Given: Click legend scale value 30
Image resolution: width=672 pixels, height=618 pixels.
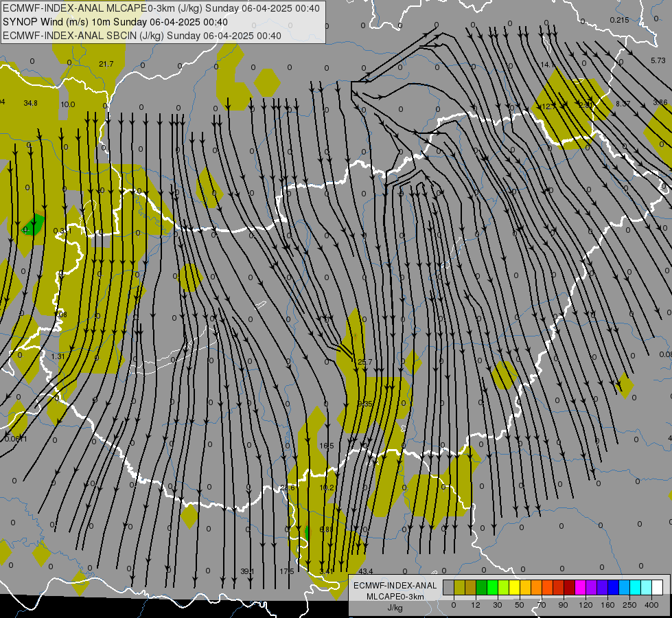Looking at the screenshot, I should (x=498, y=605).
